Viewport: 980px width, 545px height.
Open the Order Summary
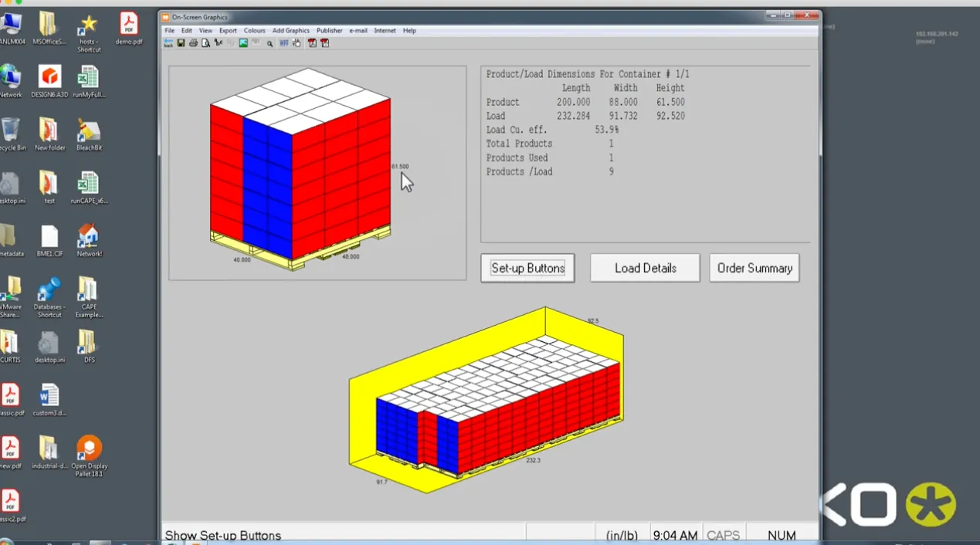[754, 268]
